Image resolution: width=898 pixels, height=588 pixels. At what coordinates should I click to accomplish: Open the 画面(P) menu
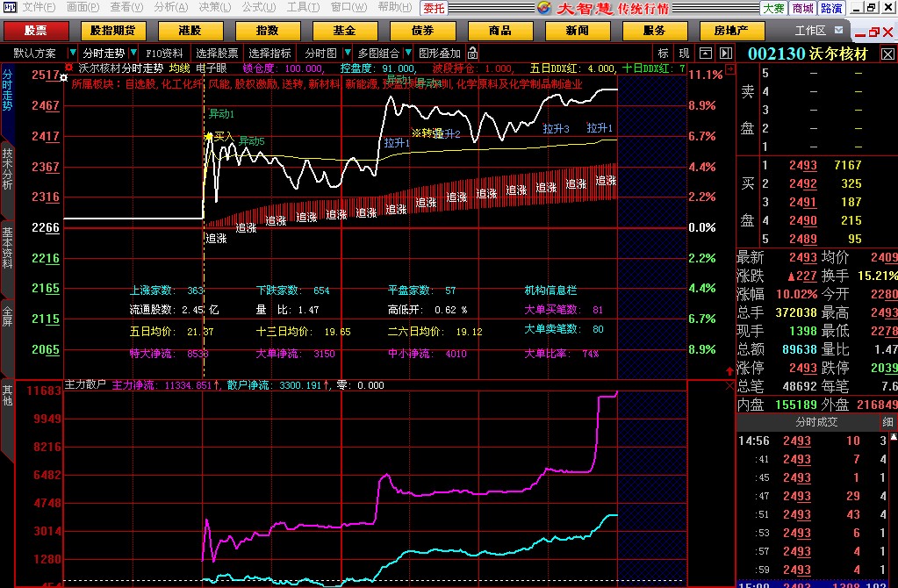pos(83,7)
